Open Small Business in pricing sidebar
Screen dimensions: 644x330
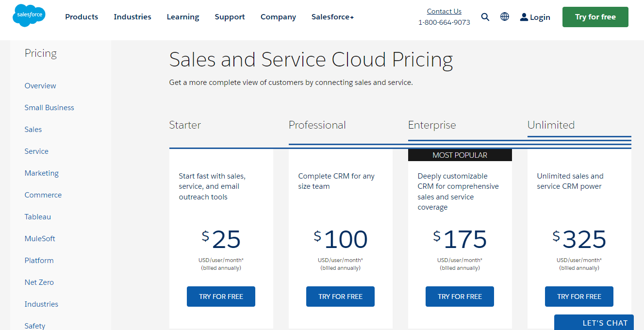click(50, 108)
